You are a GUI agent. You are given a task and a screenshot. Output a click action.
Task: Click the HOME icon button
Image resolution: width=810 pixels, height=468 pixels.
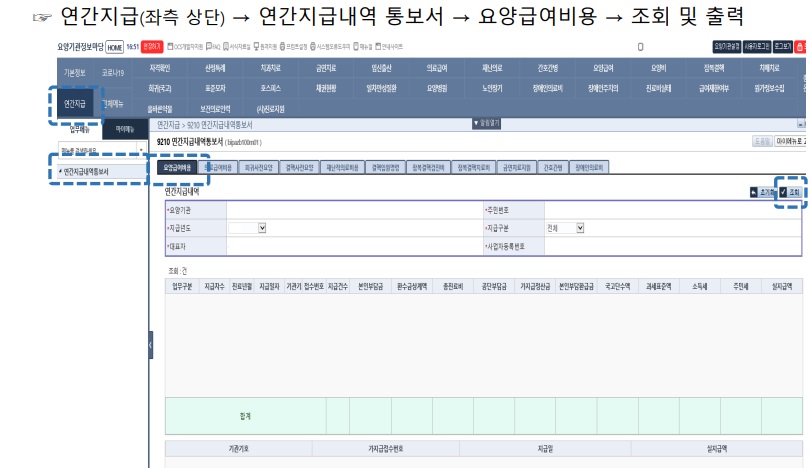coord(115,47)
